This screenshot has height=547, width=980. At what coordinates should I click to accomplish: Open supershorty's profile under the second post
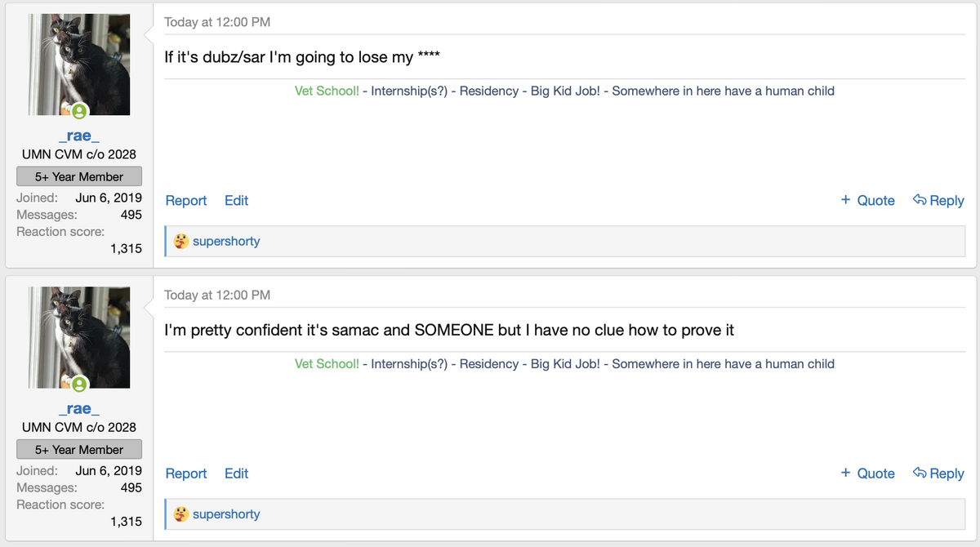[226, 514]
